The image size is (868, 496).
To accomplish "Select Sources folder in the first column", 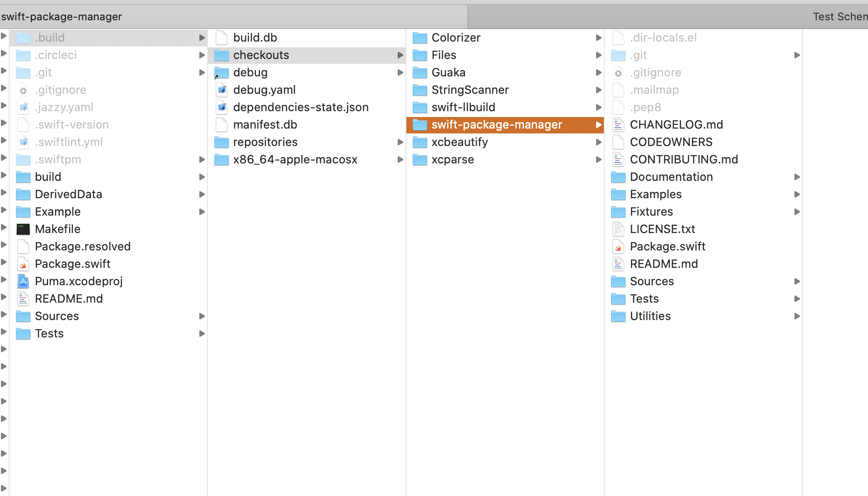I will [x=108, y=316].
